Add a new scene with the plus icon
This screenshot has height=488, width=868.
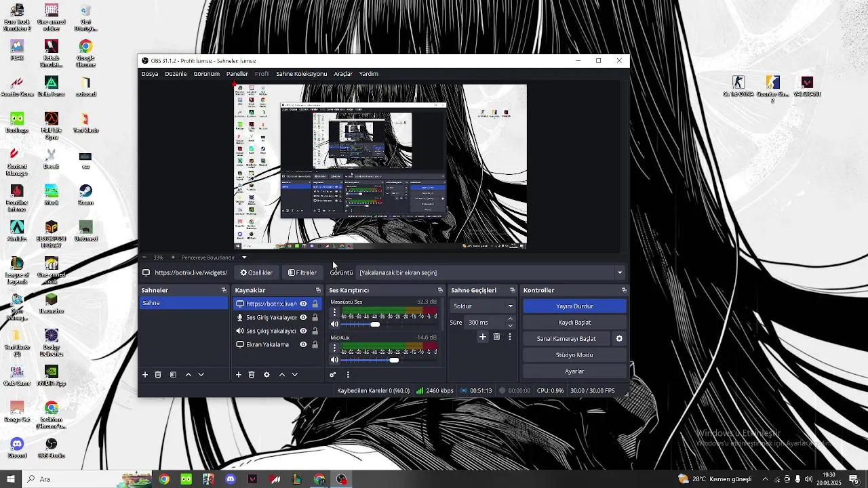pyautogui.click(x=144, y=375)
